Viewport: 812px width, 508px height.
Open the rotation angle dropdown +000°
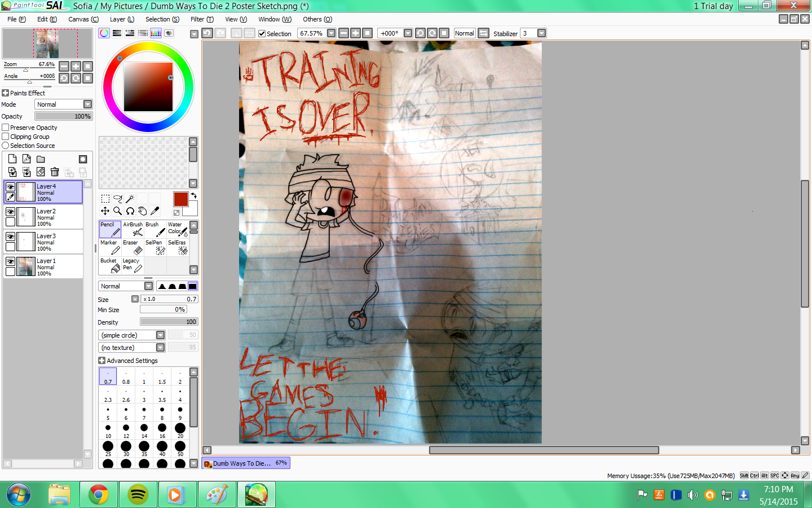408,33
